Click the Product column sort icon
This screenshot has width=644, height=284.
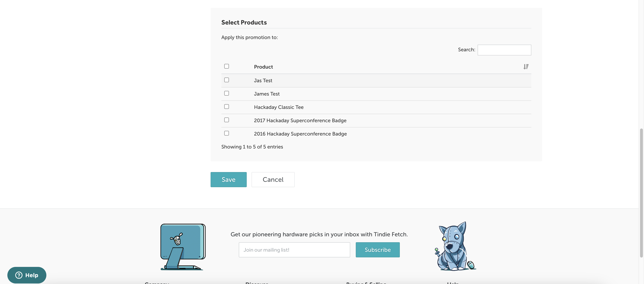click(526, 67)
